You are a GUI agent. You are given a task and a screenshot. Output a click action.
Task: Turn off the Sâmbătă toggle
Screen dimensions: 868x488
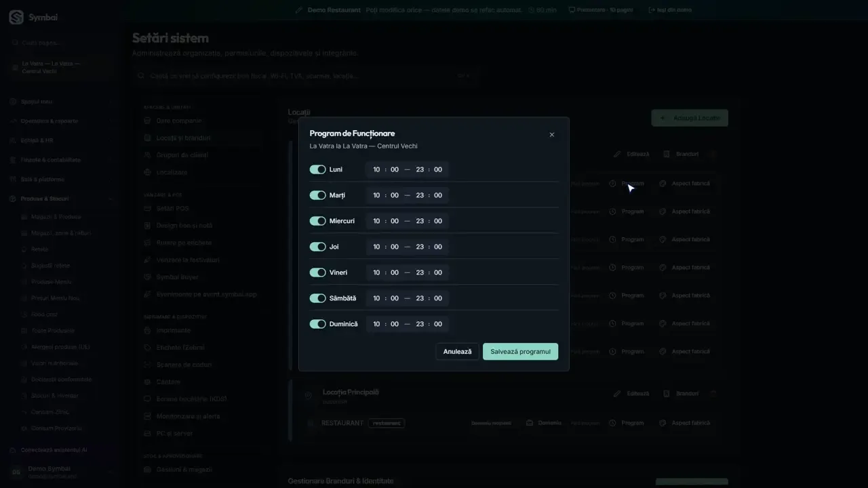click(317, 298)
